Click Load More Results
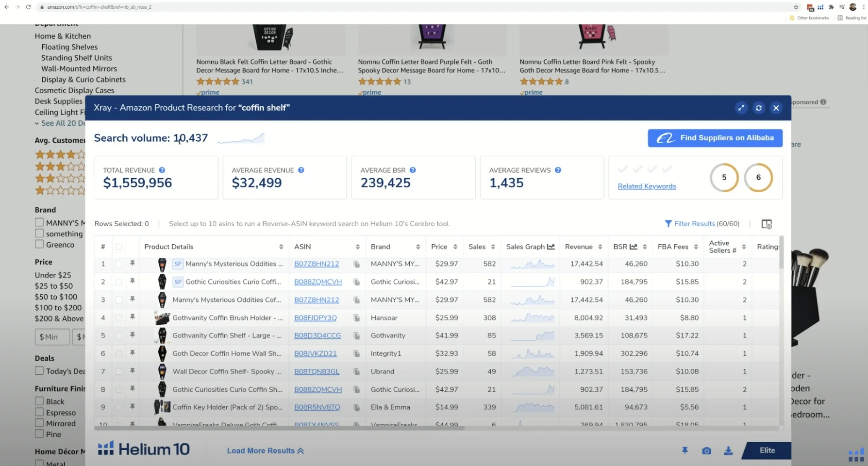 pyautogui.click(x=265, y=450)
